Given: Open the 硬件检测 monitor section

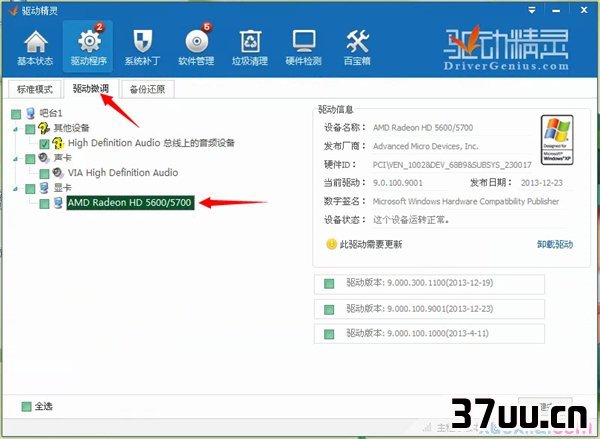Looking at the screenshot, I should coord(303,48).
